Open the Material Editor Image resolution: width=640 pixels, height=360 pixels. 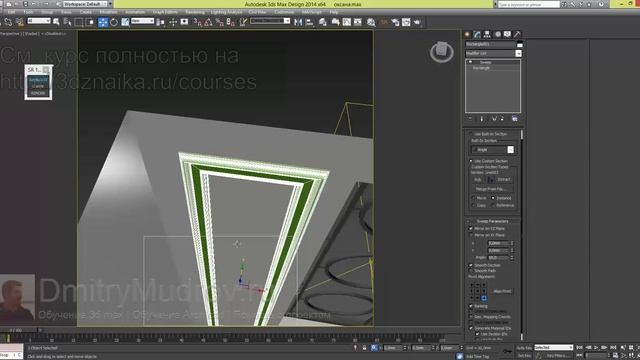point(371,22)
